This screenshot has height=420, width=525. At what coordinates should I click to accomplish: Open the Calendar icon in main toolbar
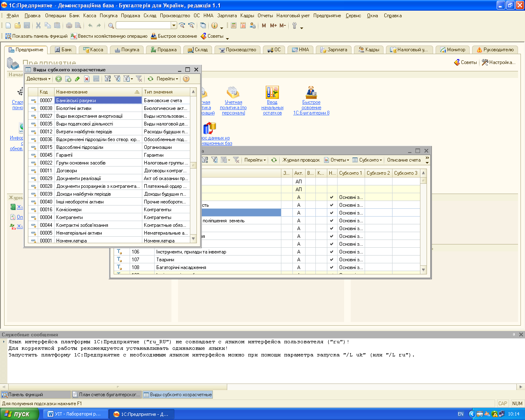point(243,25)
